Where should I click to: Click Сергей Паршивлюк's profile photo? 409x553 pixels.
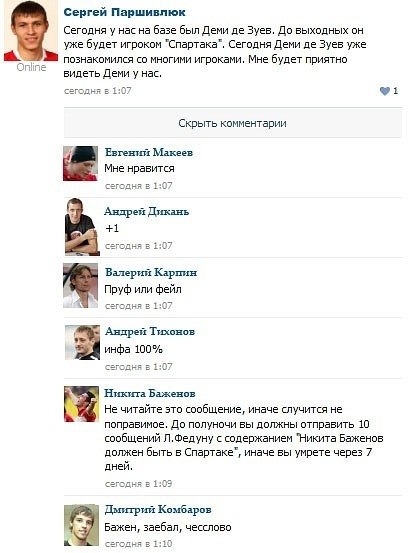tap(31, 31)
